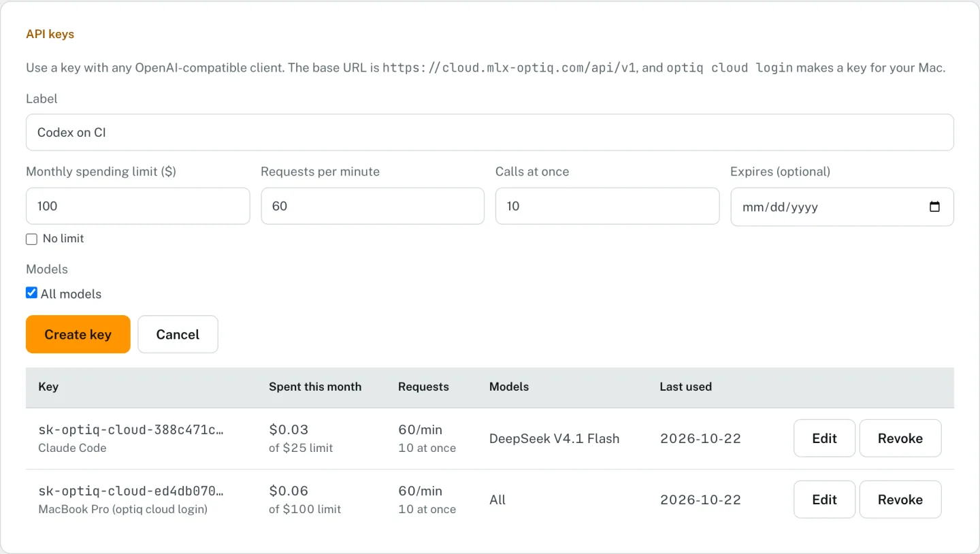Revoke the MacBook Pro key

900,500
